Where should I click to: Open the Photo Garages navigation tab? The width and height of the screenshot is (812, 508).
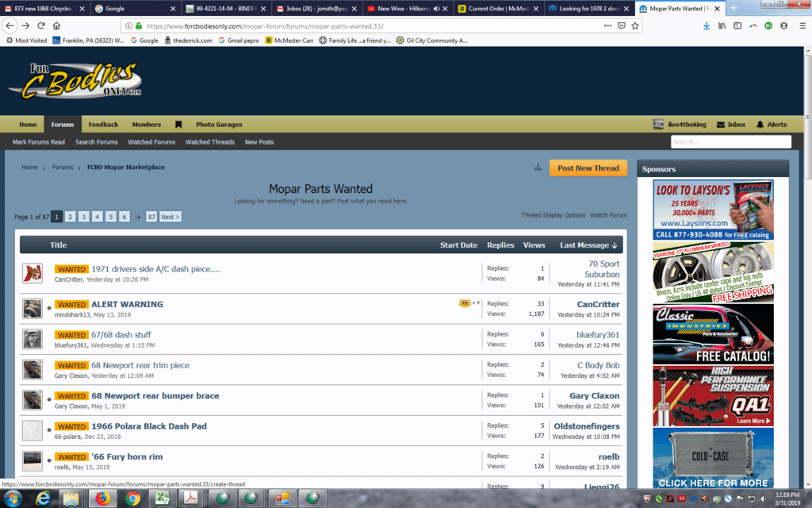tap(219, 125)
